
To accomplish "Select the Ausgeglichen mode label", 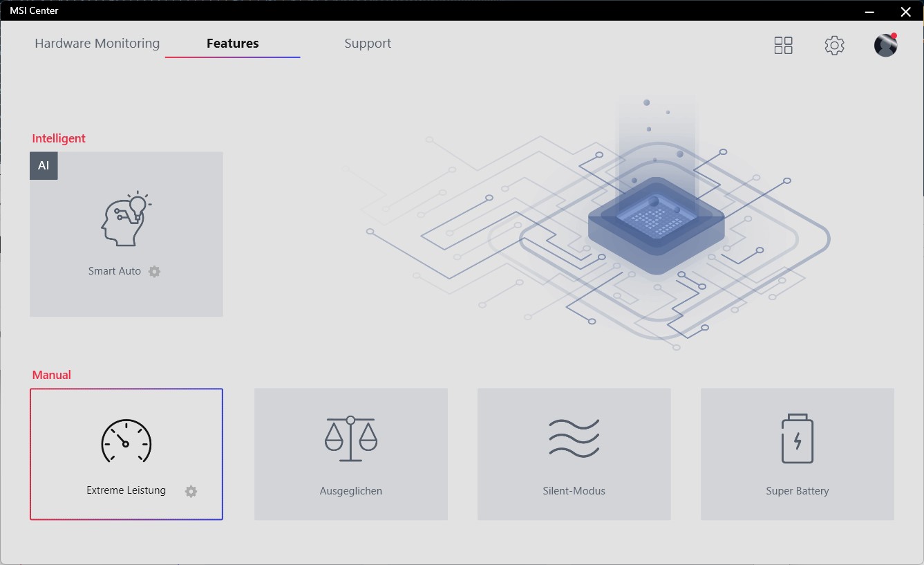I will click(351, 491).
